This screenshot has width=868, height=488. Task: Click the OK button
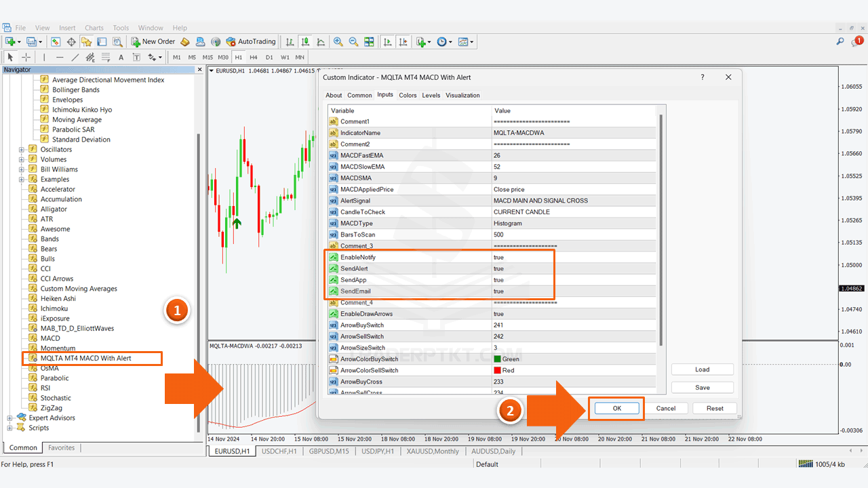tap(616, 408)
